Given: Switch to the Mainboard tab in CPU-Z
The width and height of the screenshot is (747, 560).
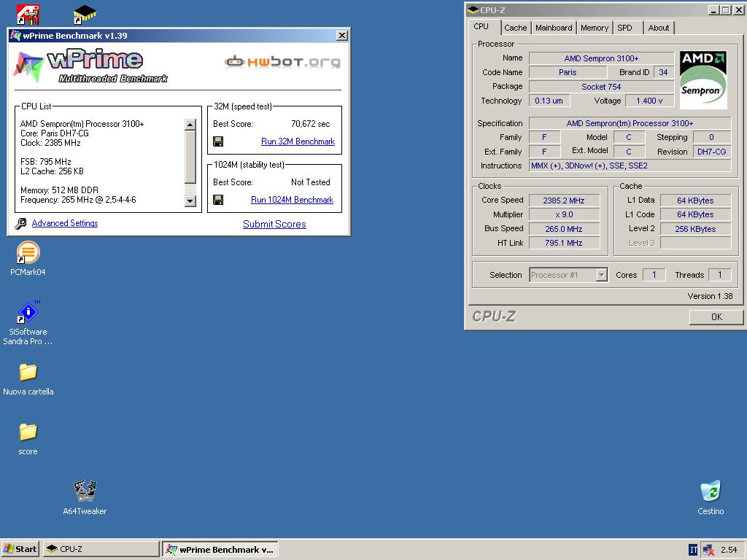Looking at the screenshot, I should [554, 28].
